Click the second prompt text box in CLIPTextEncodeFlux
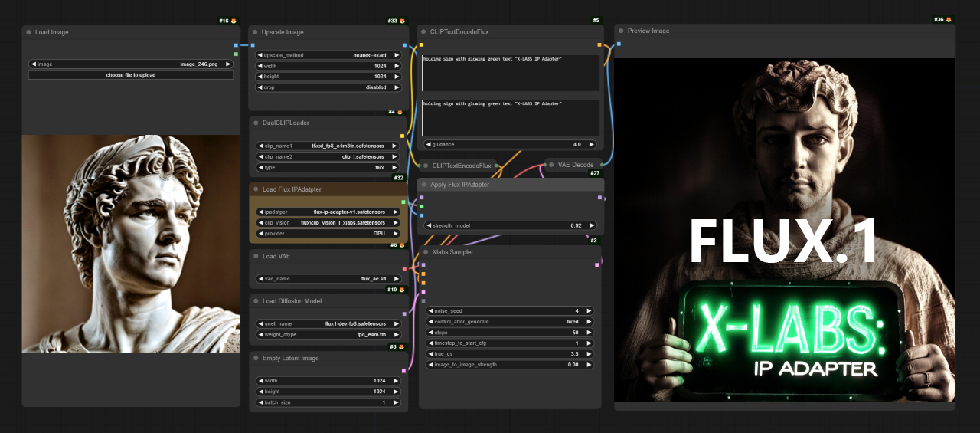Image resolution: width=980 pixels, height=433 pixels. (511, 117)
